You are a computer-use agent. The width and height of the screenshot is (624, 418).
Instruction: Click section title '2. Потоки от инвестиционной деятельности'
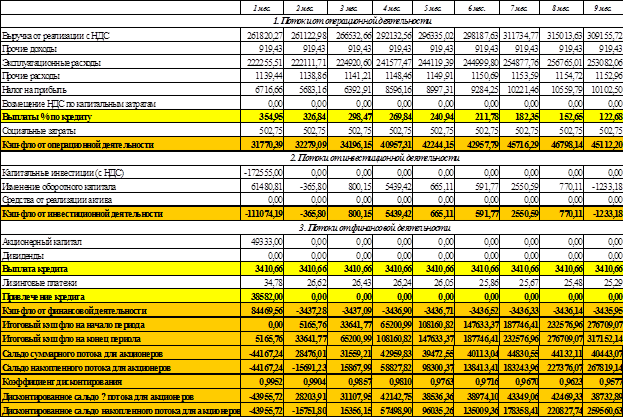coord(374,158)
